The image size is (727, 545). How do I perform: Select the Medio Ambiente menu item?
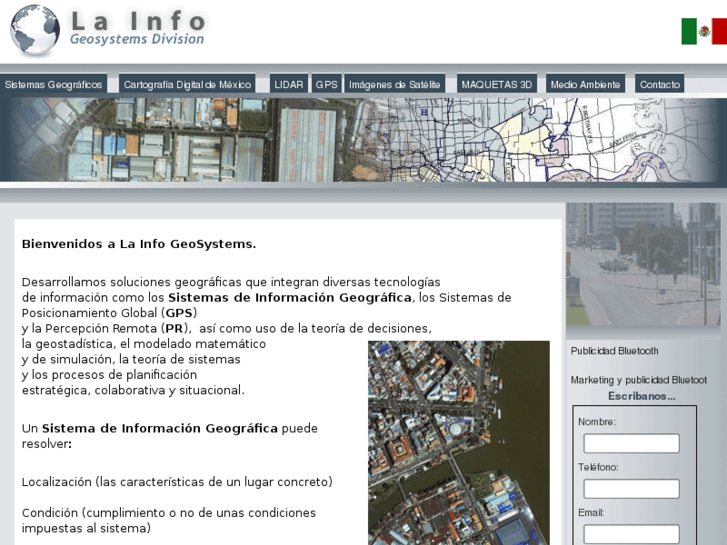click(586, 85)
